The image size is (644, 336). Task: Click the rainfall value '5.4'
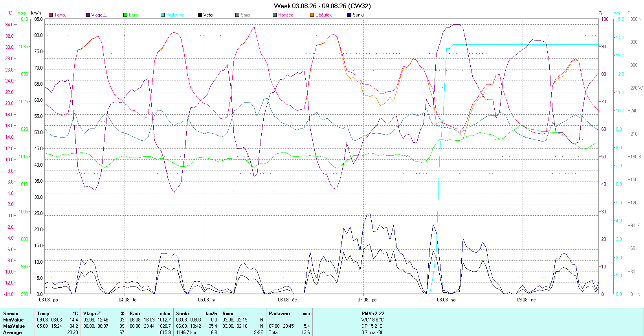(x=307, y=326)
